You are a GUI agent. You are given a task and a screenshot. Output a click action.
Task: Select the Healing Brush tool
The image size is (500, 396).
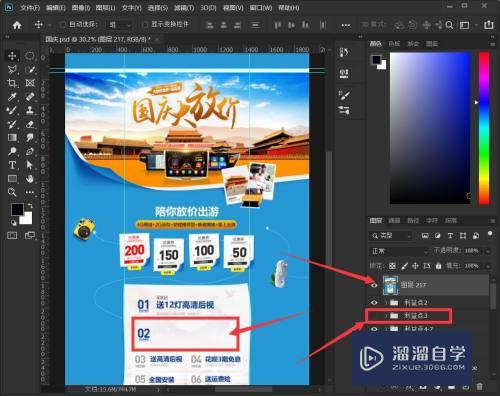tap(30, 97)
